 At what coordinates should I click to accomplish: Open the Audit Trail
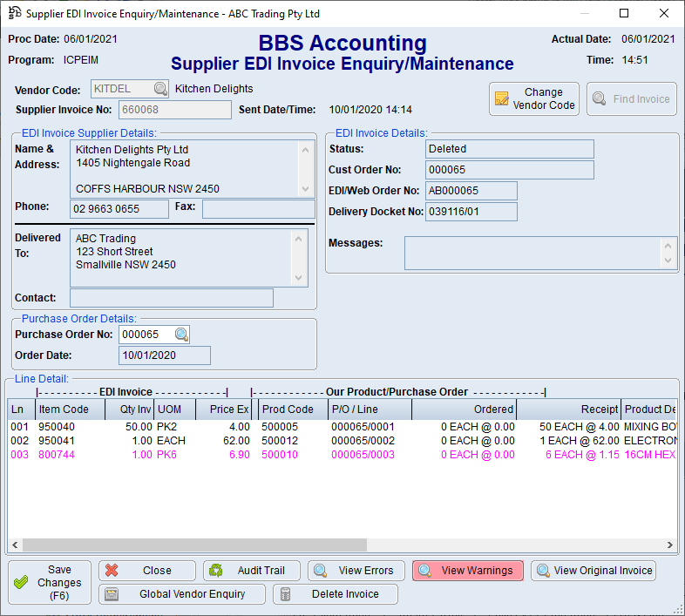(x=252, y=571)
